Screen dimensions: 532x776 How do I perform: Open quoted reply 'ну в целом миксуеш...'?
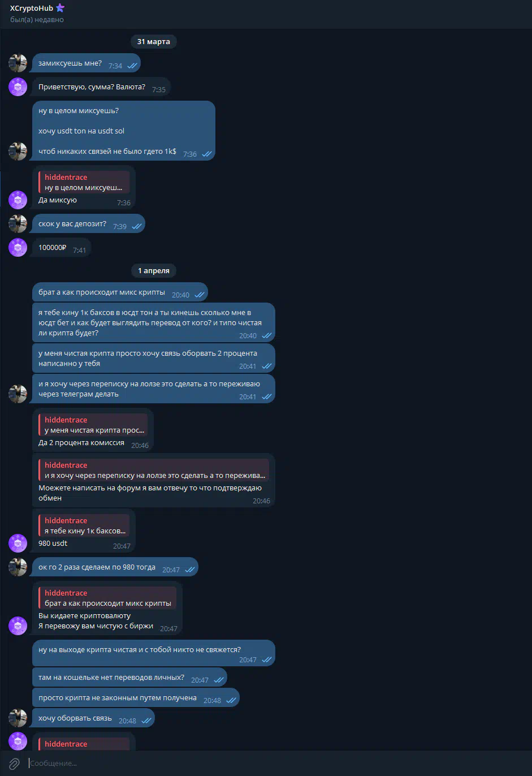tap(84, 182)
